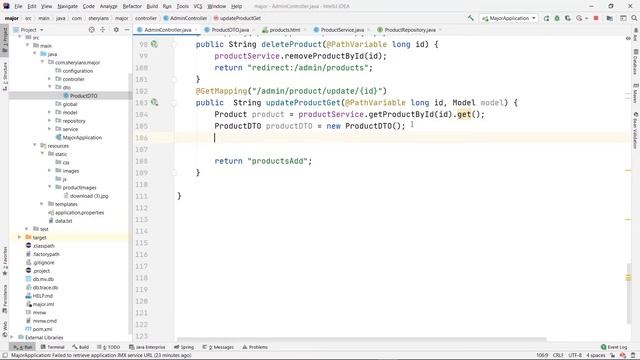Click the Run Anything window icon in toolbar

(x=623, y=18)
